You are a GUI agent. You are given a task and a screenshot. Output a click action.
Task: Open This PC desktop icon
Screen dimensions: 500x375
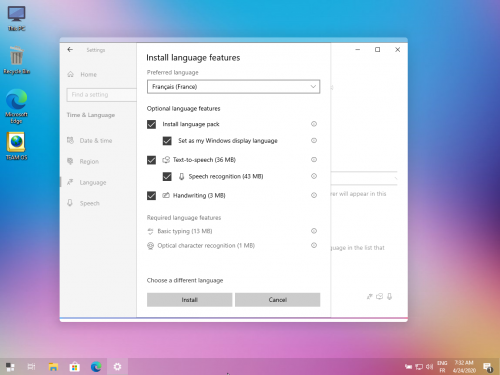pos(16,18)
